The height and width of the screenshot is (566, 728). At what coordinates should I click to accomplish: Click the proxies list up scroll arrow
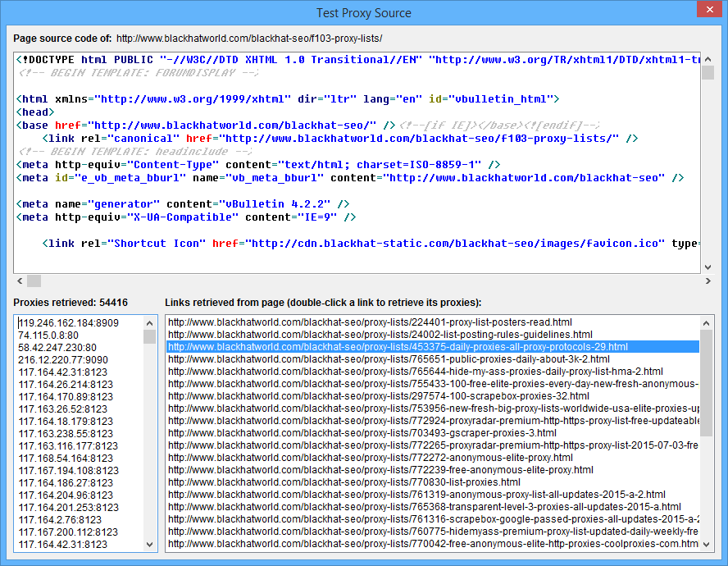click(149, 323)
